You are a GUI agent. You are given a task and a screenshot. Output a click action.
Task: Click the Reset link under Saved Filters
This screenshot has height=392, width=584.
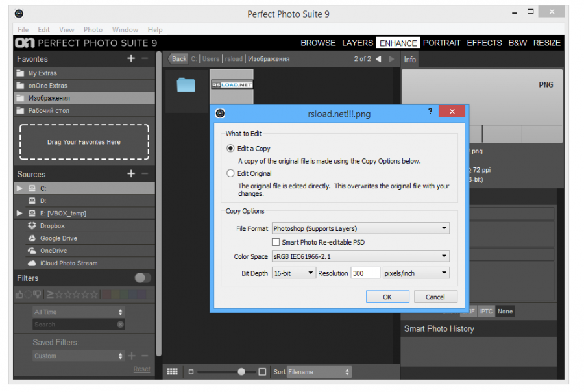click(x=142, y=369)
